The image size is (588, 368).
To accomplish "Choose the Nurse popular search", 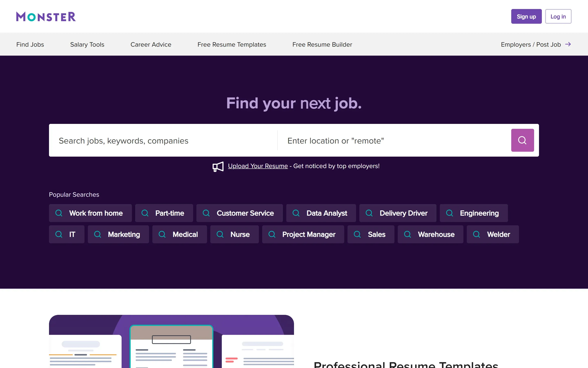I will pos(234,234).
